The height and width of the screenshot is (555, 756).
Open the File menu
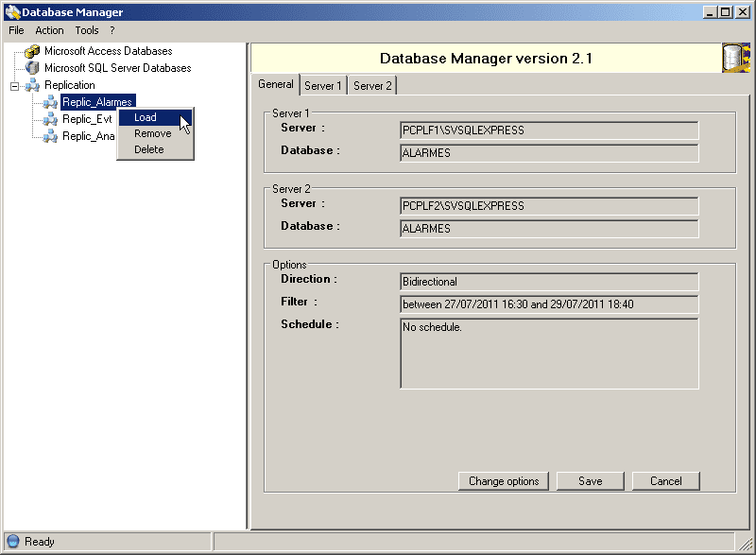tap(16, 30)
